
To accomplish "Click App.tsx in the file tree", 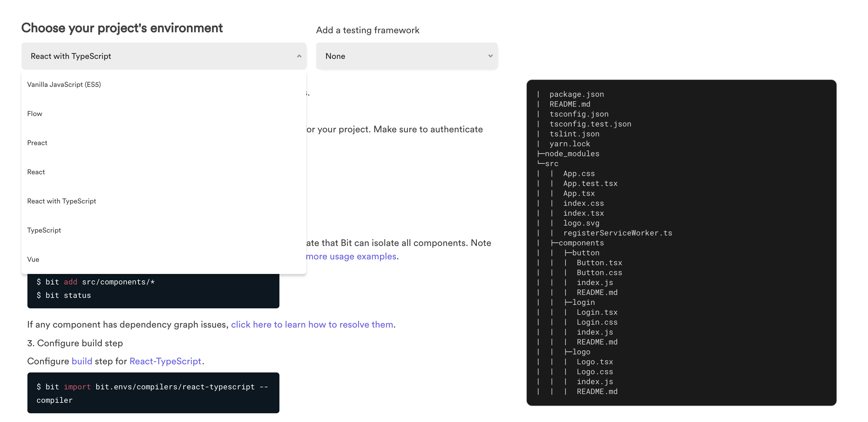I will [579, 194].
